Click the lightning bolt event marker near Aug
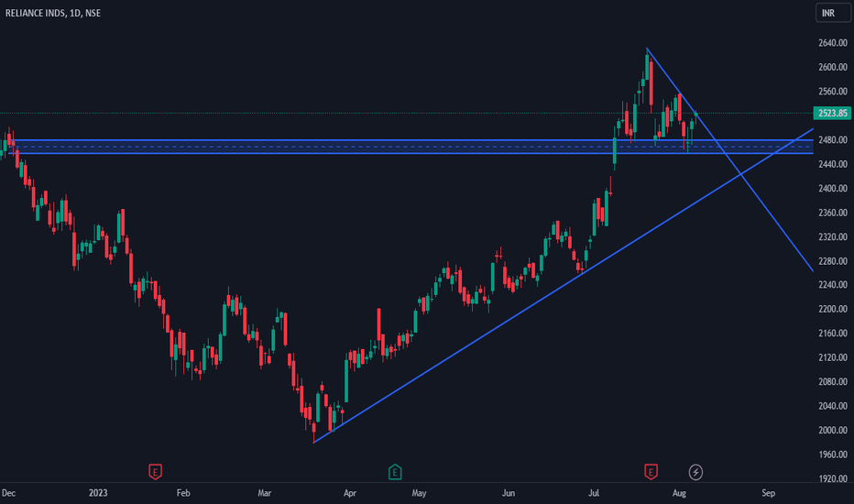The width and height of the screenshot is (854, 504). pos(695,472)
